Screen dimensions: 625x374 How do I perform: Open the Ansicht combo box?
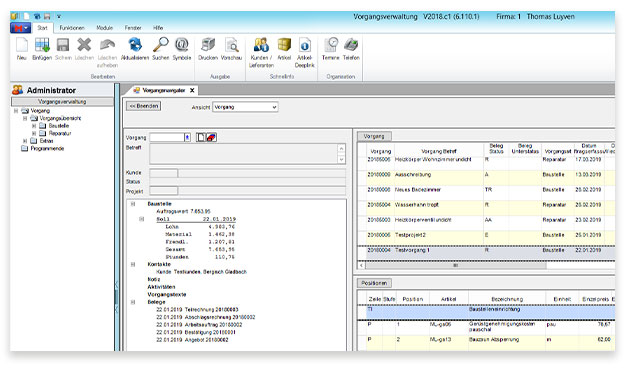point(245,107)
